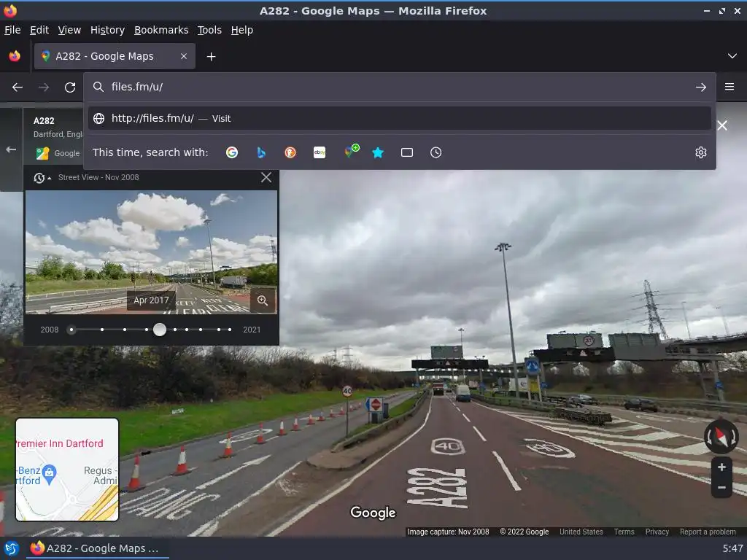Search this time with Google
Viewport: 747px width, 560px height.
[232, 152]
